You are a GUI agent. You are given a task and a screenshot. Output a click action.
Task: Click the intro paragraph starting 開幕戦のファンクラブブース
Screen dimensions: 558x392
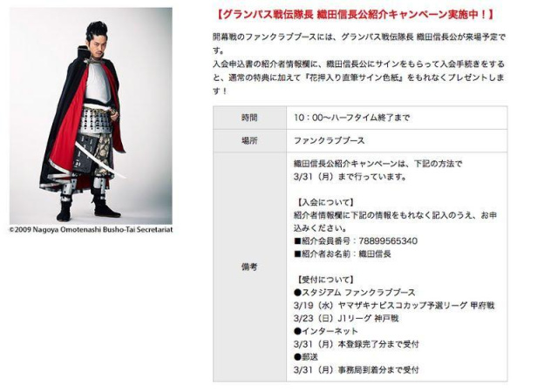click(x=358, y=64)
